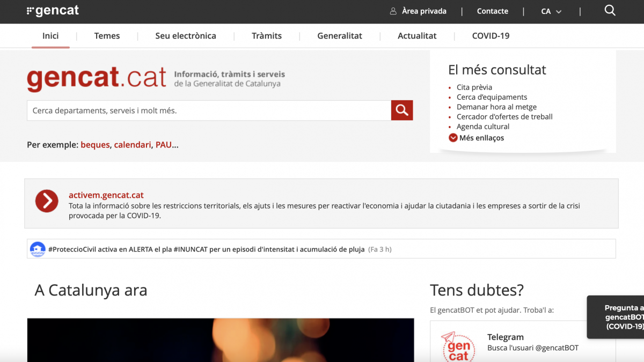Open Cercador d'ofertes de treball link

click(504, 117)
